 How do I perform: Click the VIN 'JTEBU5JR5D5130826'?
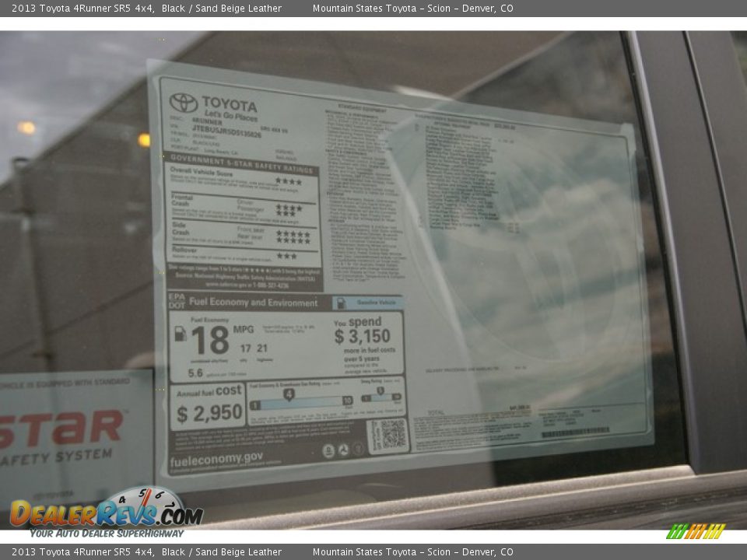coord(226,131)
